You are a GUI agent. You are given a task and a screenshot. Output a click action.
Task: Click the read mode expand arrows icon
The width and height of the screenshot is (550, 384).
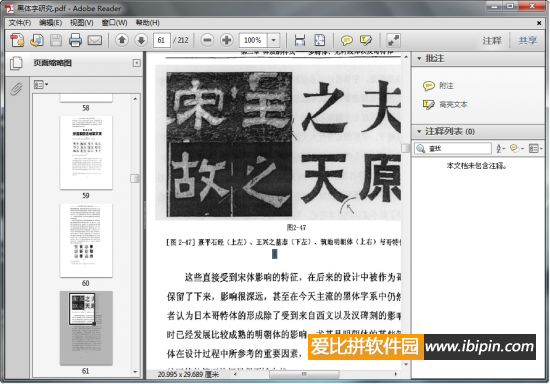[394, 40]
